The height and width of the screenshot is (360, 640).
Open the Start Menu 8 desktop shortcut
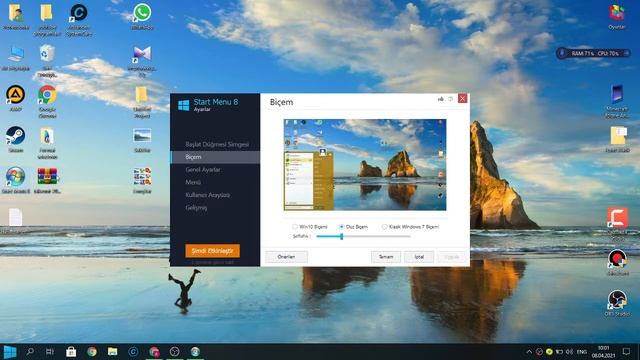coord(16,180)
